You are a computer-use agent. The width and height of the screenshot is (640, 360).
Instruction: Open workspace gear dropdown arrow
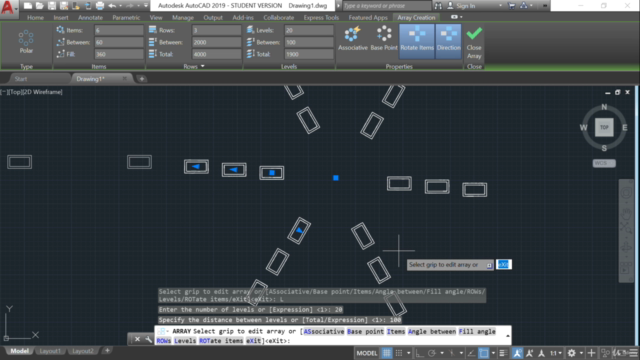tap(581, 353)
